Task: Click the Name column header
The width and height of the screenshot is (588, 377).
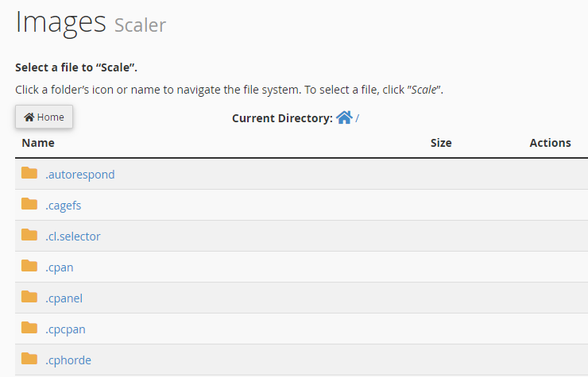Action: tap(38, 143)
